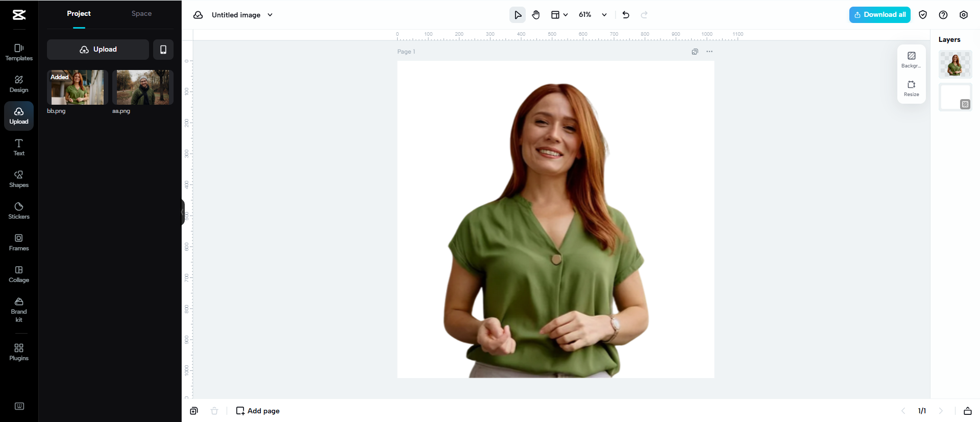Image resolution: width=980 pixels, height=422 pixels.
Task: Select the aa.png thumbnail
Action: pyautogui.click(x=143, y=87)
